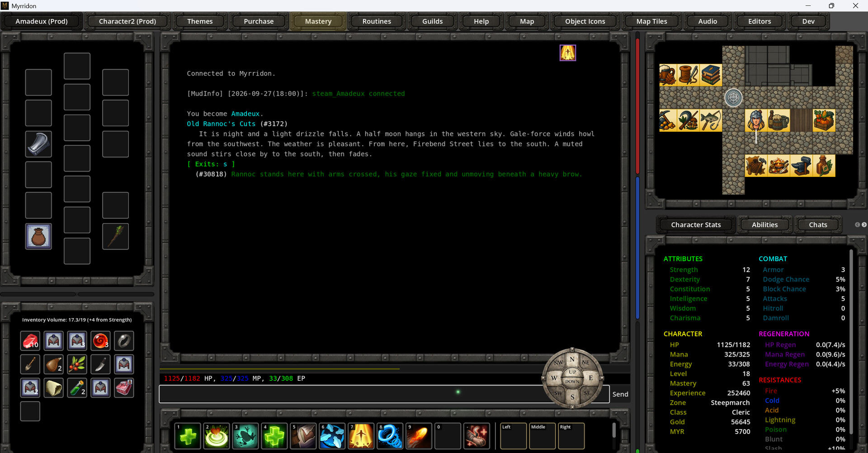Click the green cross heal ability in slot 1

pyautogui.click(x=188, y=436)
